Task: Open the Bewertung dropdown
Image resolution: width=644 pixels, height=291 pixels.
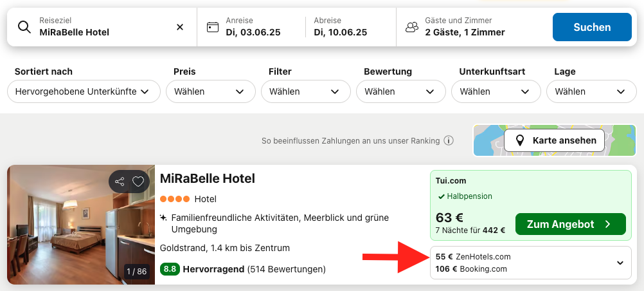Action: click(x=401, y=91)
